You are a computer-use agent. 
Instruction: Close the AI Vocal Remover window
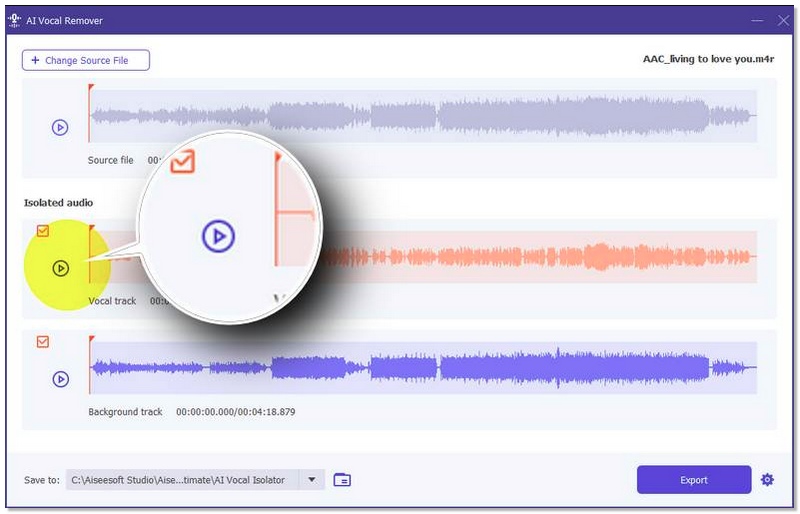point(782,20)
